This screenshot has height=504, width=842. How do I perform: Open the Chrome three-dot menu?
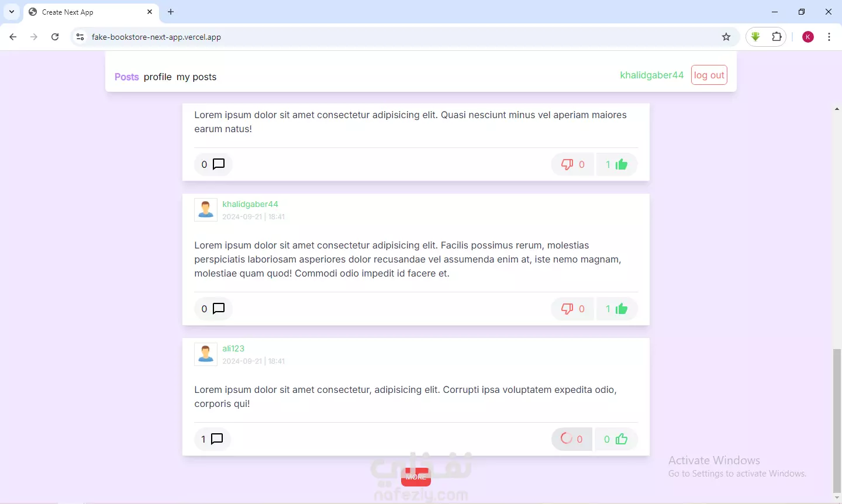[829, 37]
